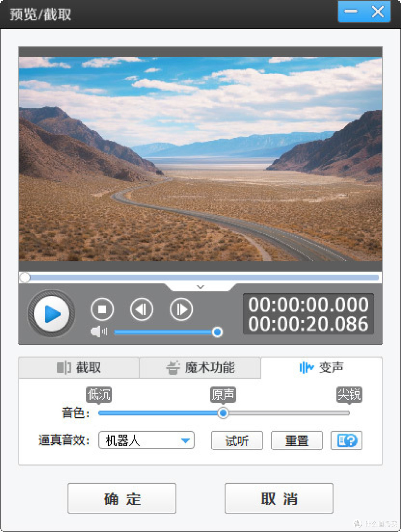
Task: Click the video progress bar start handle
Action: click(x=25, y=277)
